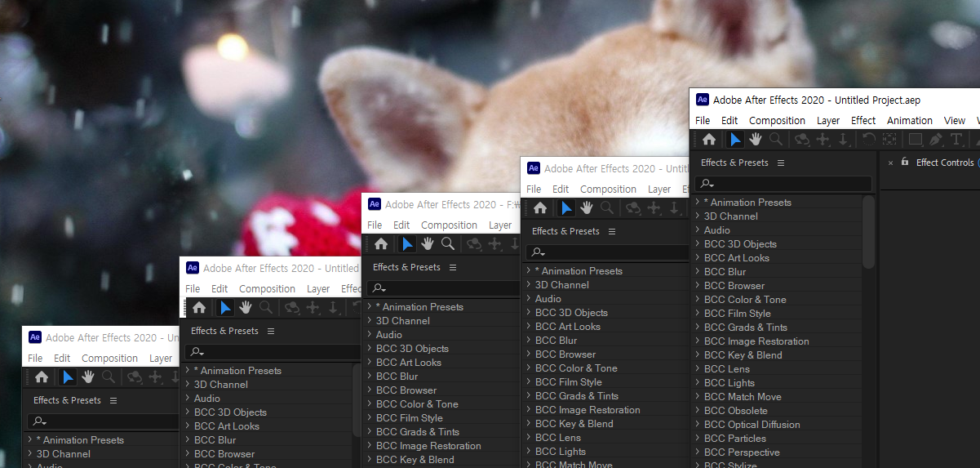The height and width of the screenshot is (468, 980).
Task: Select 'BCC Grads & Tints' in middle window
Action: (x=418, y=432)
